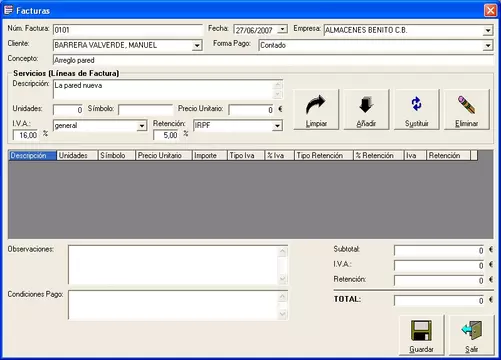
Task: Click the Guardar floppy disk button
Action: point(421,335)
